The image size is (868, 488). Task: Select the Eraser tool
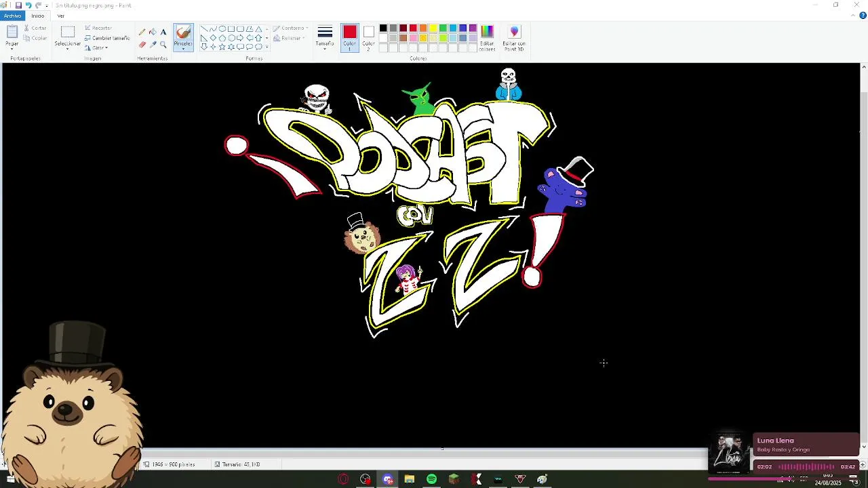[x=142, y=44]
